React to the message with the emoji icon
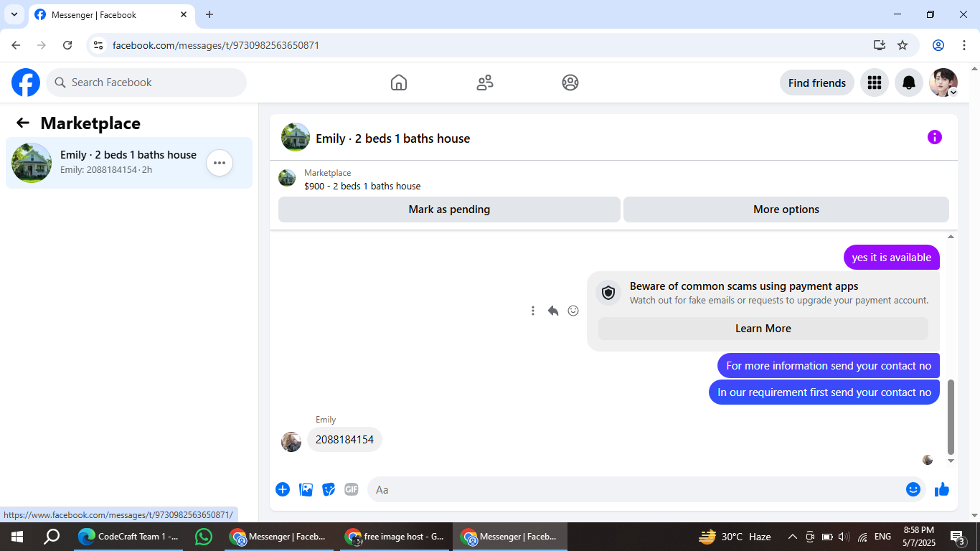 573,311
